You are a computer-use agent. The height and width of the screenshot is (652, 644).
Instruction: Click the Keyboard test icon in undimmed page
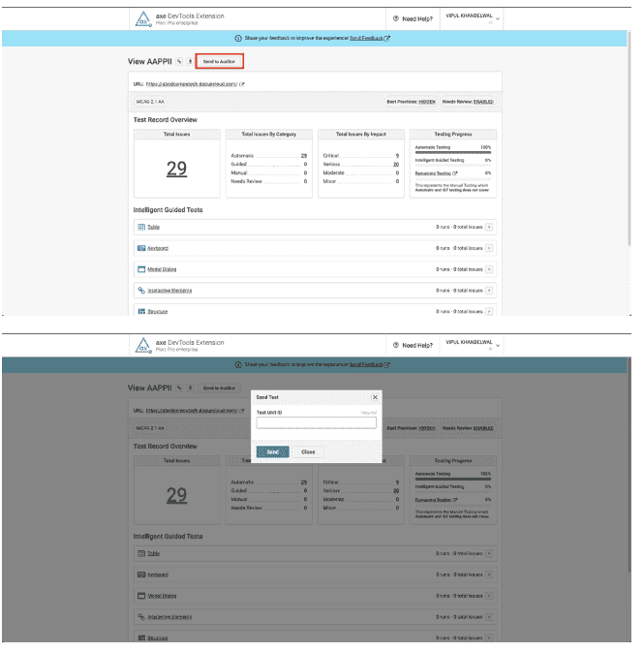(140, 248)
